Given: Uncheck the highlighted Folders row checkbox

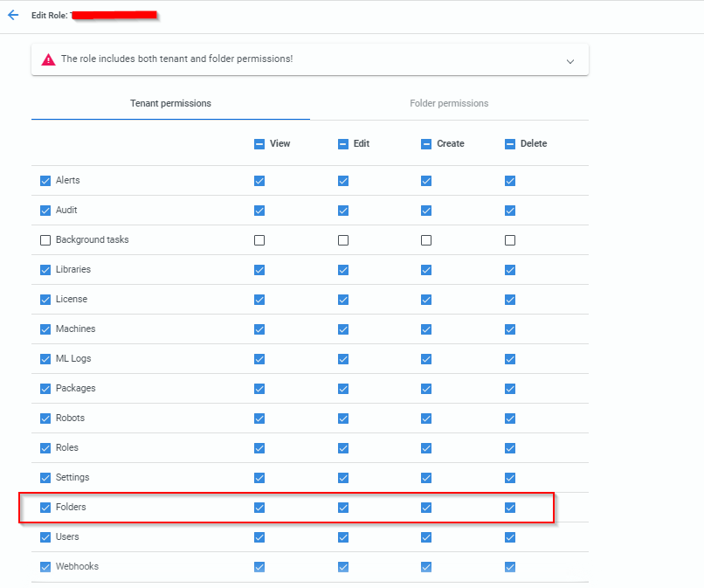Looking at the screenshot, I should (x=45, y=507).
